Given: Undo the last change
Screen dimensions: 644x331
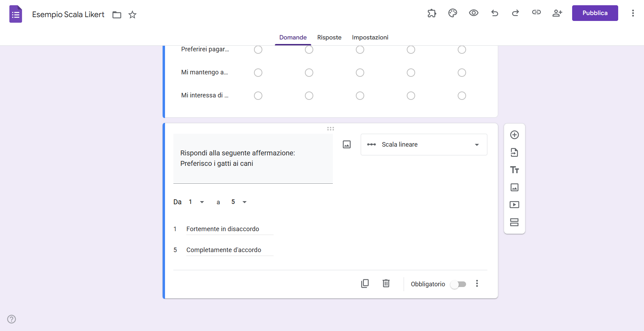Looking at the screenshot, I should (x=494, y=13).
